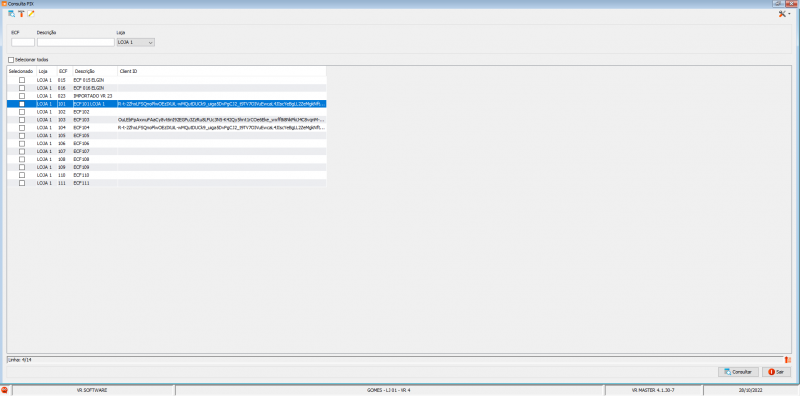Check the box for ECF 105 row
800x396 pixels.
coord(22,136)
